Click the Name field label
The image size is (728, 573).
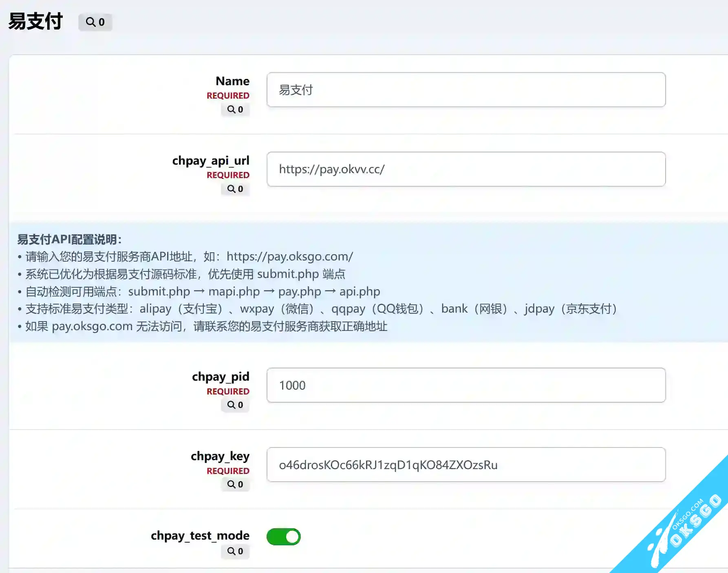232,81
